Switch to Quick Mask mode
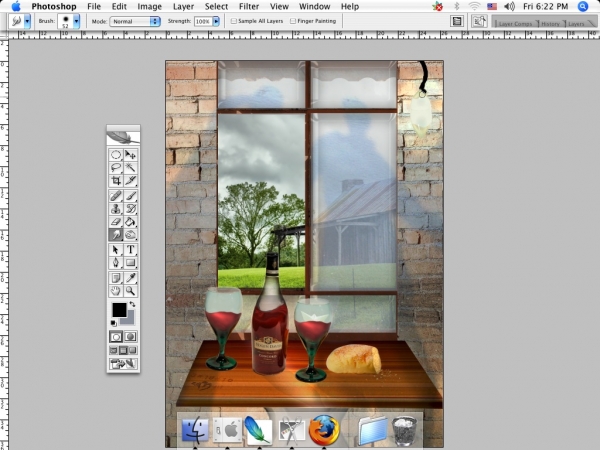The height and width of the screenshot is (450, 600). (130, 337)
